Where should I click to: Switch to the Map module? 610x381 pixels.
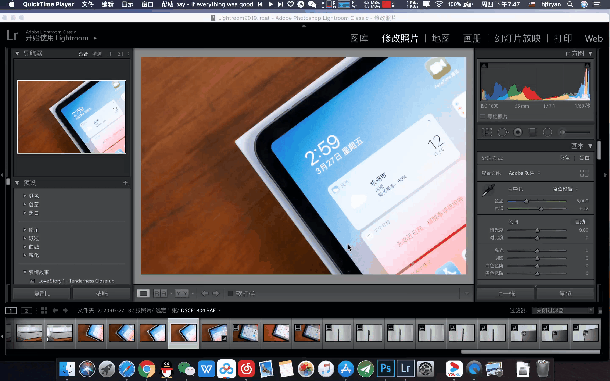(441, 38)
